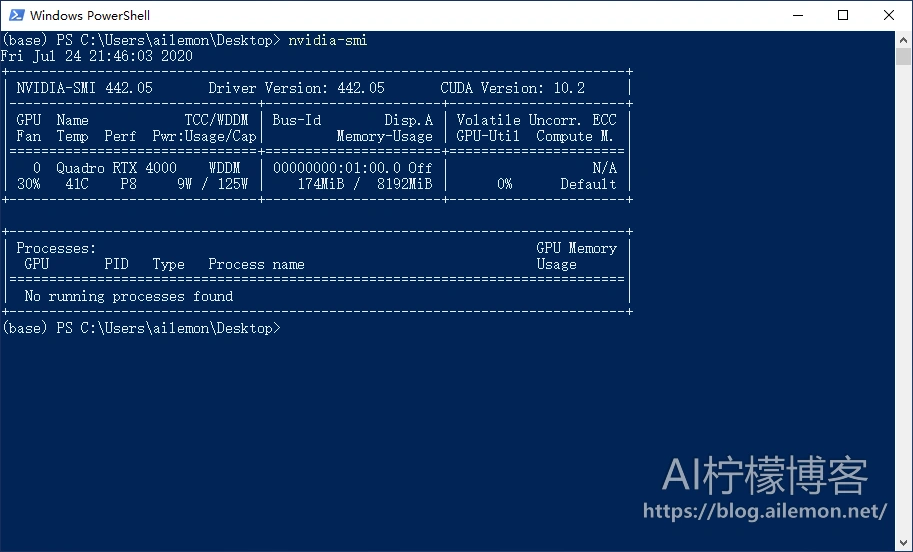Maximize the Windows PowerShell window
The height and width of the screenshot is (552, 913).
tap(843, 15)
